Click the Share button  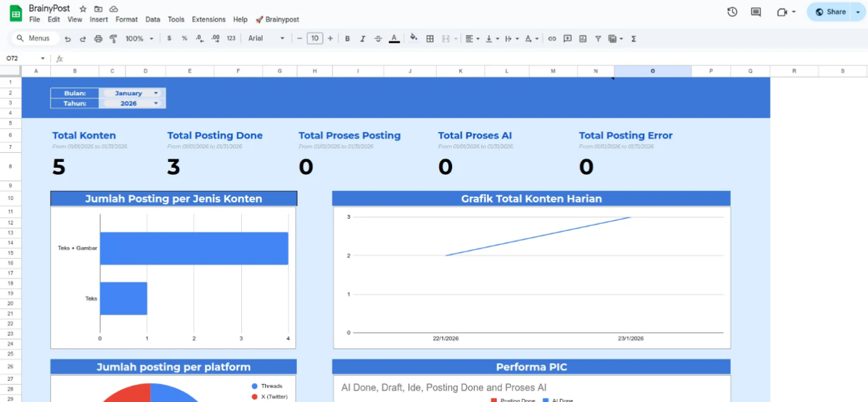830,12
